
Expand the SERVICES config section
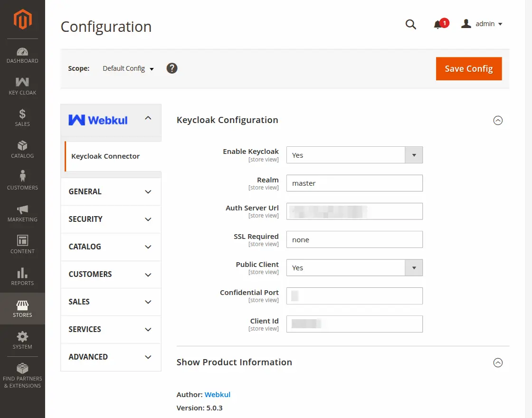(x=111, y=330)
